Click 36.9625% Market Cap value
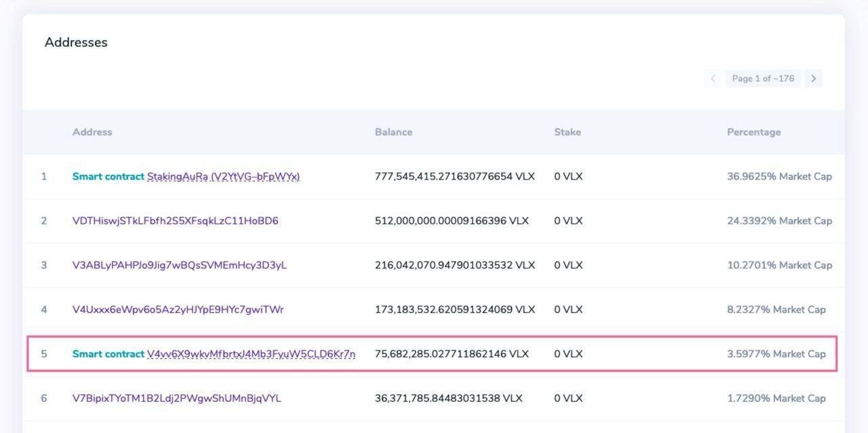The image size is (868, 433). click(x=779, y=177)
